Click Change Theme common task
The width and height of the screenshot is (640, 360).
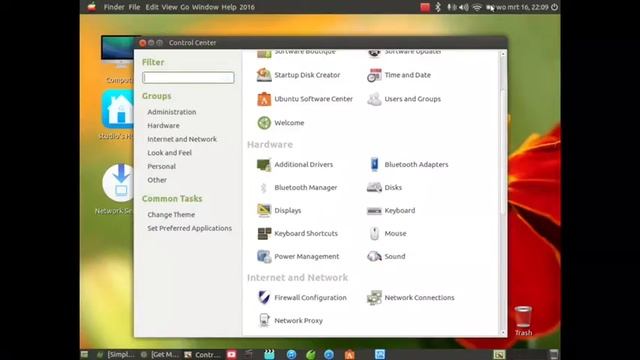[171, 215]
